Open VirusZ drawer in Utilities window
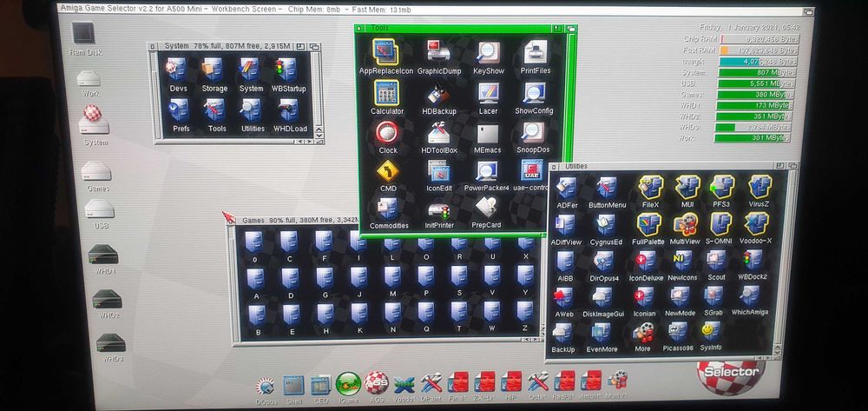 click(759, 187)
